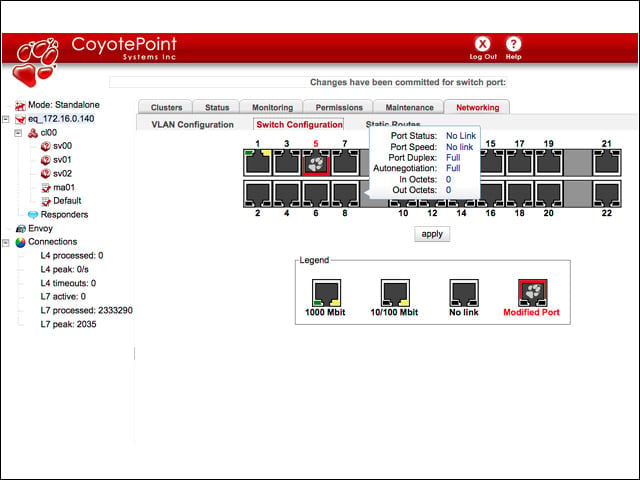Click the 1000 Mbit legend port icon
Image resolution: width=640 pixels, height=480 pixels.
(327, 293)
